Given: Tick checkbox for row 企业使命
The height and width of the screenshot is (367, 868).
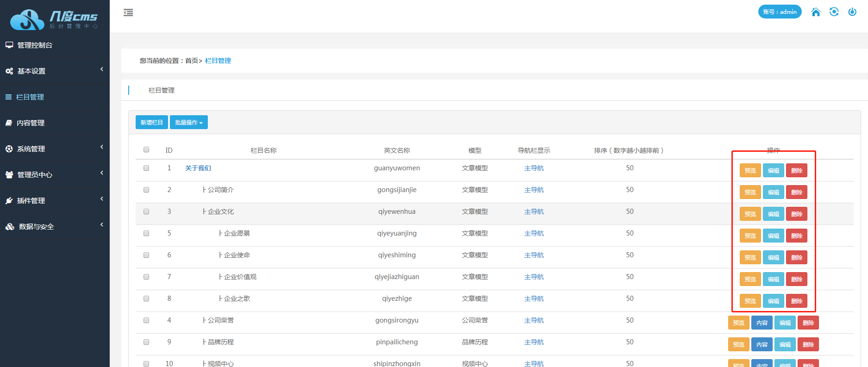Looking at the screenshot, I should point(146,255).
